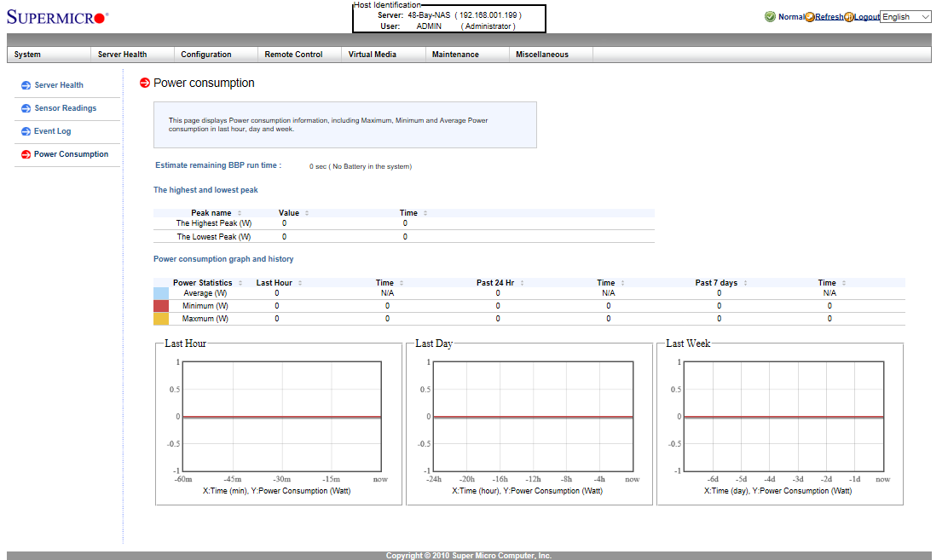Open the Configuration menu

[216, 55]
